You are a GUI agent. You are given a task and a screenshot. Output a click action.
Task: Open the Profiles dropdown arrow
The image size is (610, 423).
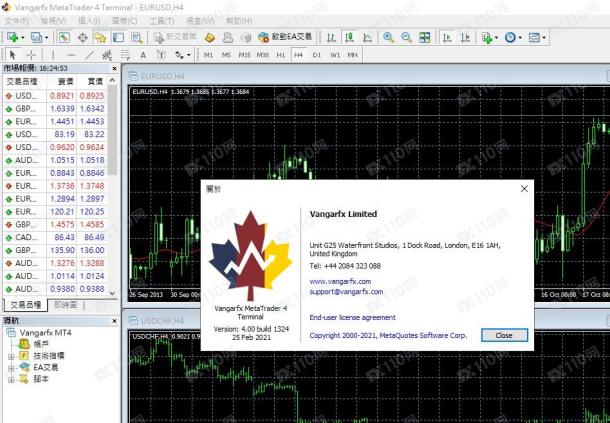click(x=46, y=38)
